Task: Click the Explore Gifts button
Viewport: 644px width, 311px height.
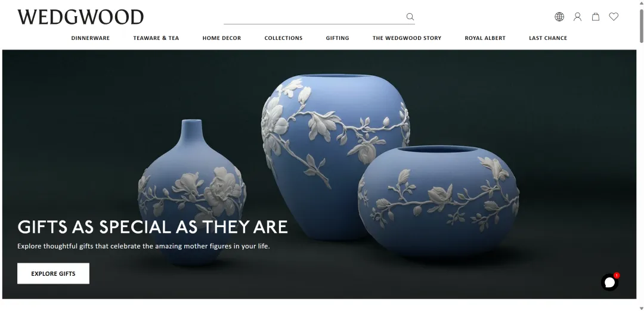Action: pos(54,273)
